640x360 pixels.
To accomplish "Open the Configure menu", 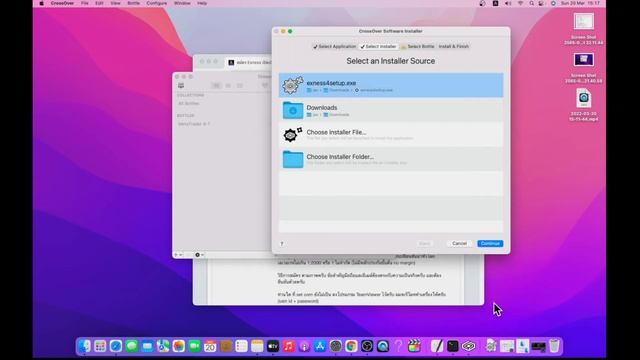I will 157,3.
